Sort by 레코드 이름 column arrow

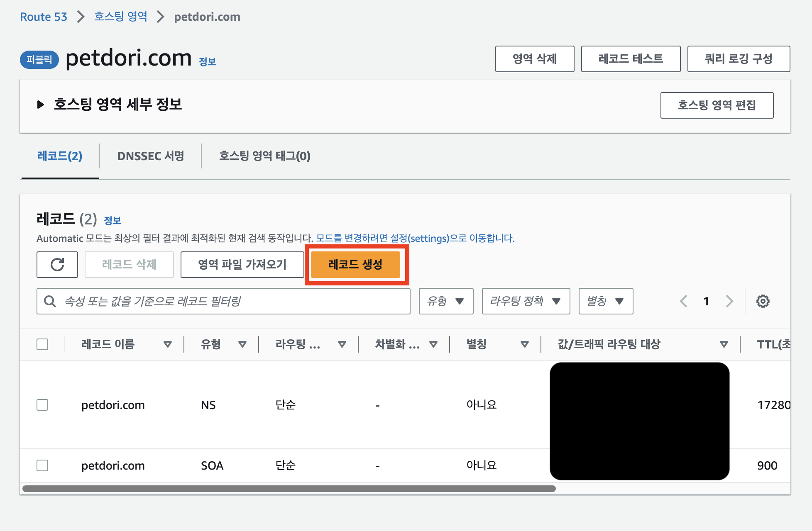click(x=168, y=344)
